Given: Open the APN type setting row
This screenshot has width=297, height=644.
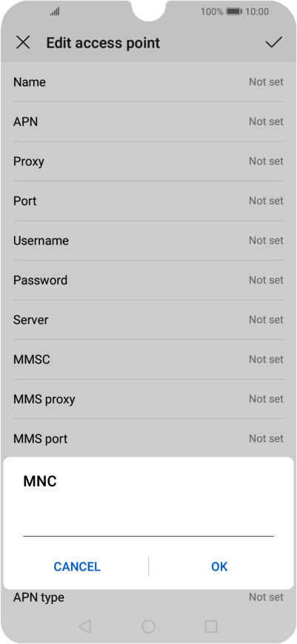Looking at the screenshot, I should pos(148,597).
